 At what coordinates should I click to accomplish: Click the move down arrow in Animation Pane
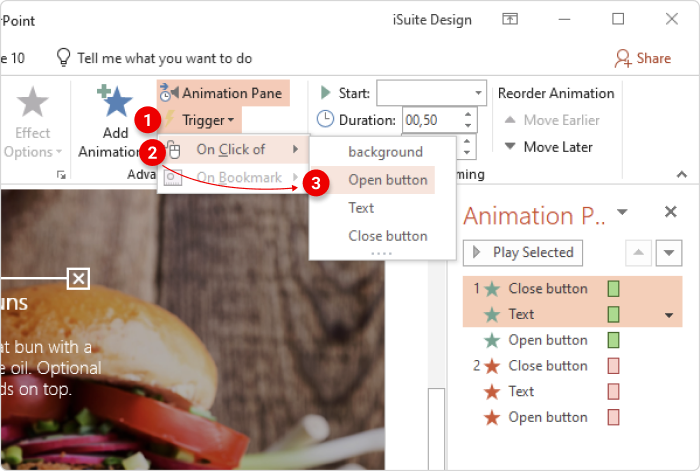[x=668, y=253]
